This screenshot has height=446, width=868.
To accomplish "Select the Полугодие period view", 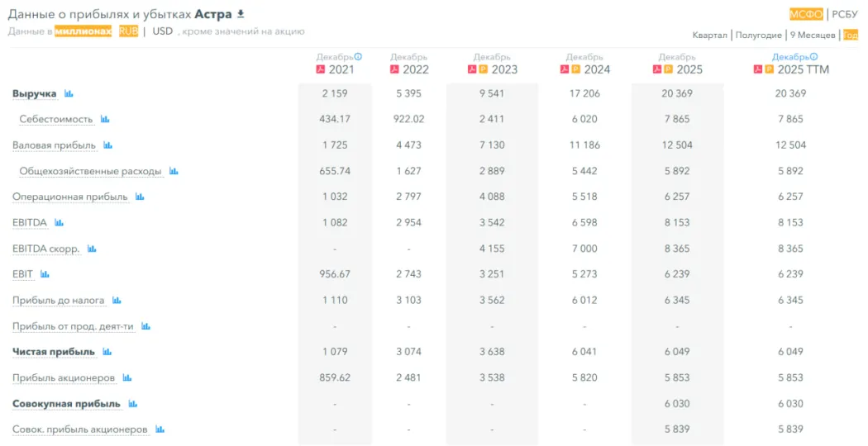I will click(758, 35).
